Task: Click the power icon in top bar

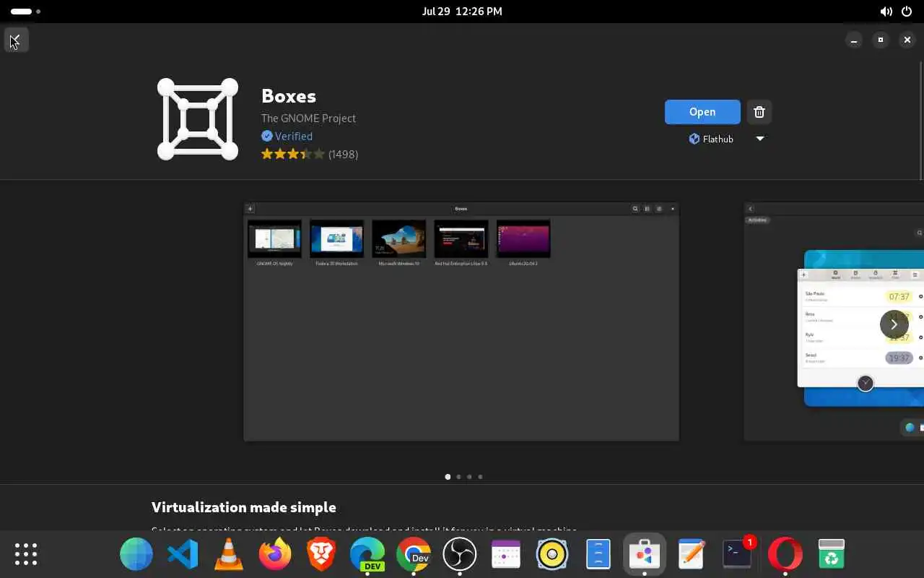Action: (x=907, y=12)
